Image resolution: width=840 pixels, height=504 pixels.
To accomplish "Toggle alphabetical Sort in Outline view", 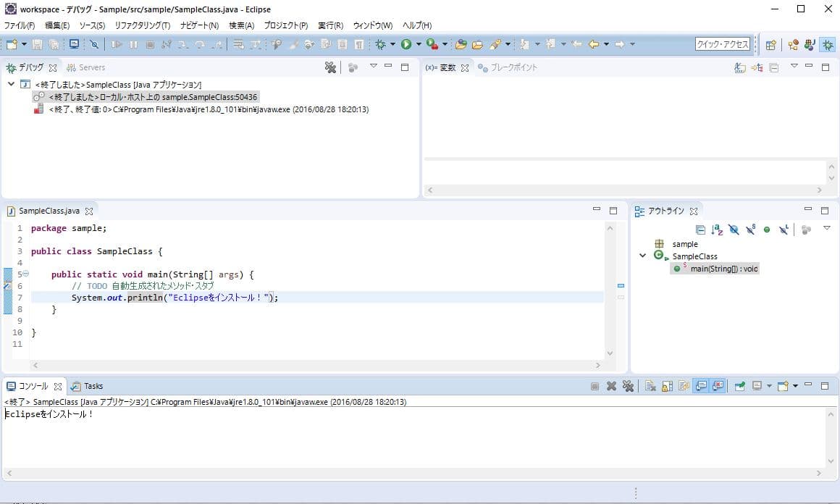I will 717,230.
